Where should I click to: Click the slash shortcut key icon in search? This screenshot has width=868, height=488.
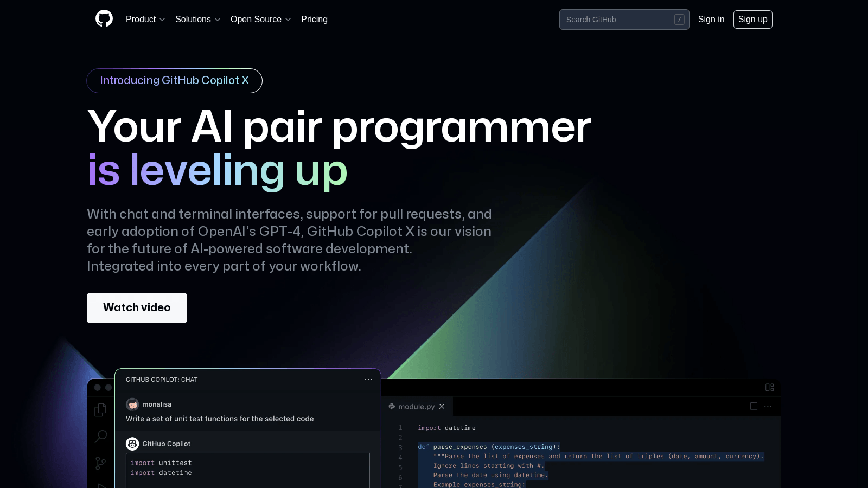click(679, 20)
